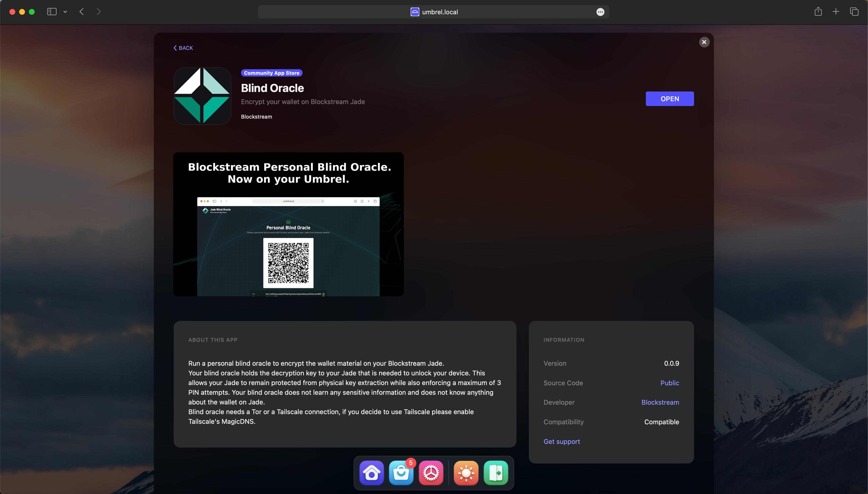Click OPEN to launch Blind Oracle
868x494 pixels.
(x=669, y=99)
